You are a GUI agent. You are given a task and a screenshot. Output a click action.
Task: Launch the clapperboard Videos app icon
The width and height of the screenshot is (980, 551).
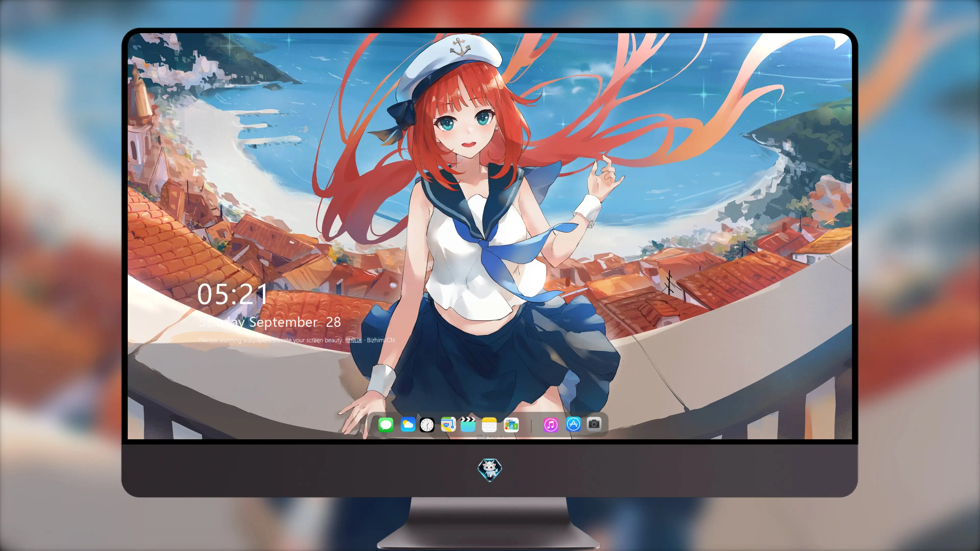coord(468,424)
